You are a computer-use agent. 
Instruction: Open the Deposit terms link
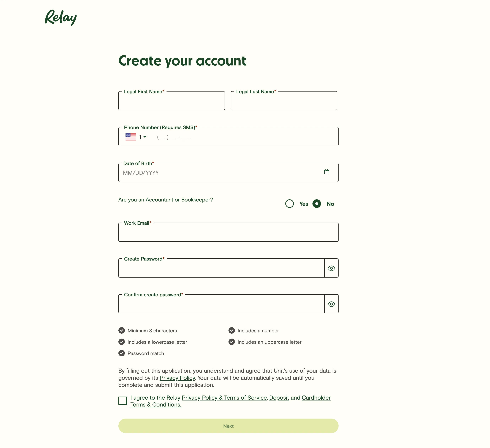pyautogui.click(x=279, y=397)
